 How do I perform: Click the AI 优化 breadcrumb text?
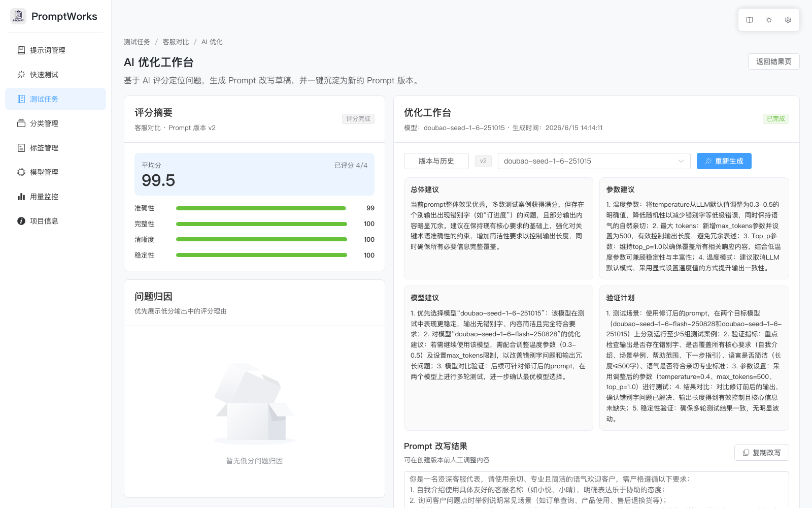(212, 42)
